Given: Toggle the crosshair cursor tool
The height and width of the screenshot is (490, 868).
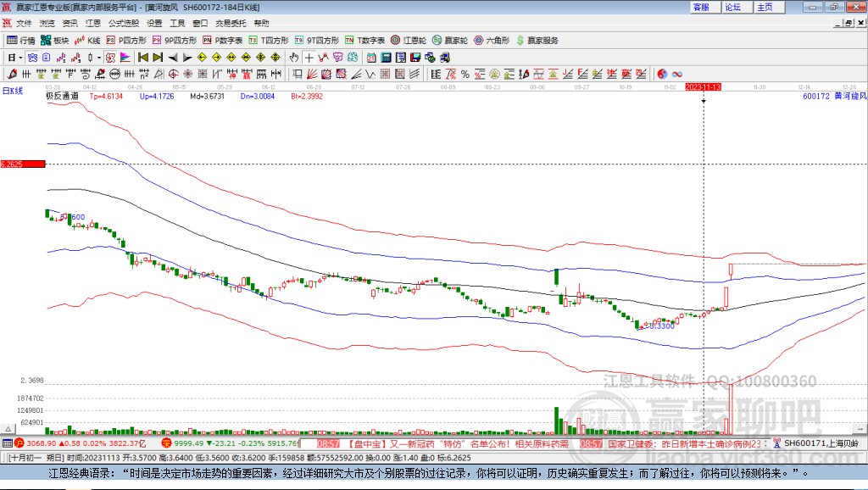Looking at the screenshot, I should click(x=310, y=58).
